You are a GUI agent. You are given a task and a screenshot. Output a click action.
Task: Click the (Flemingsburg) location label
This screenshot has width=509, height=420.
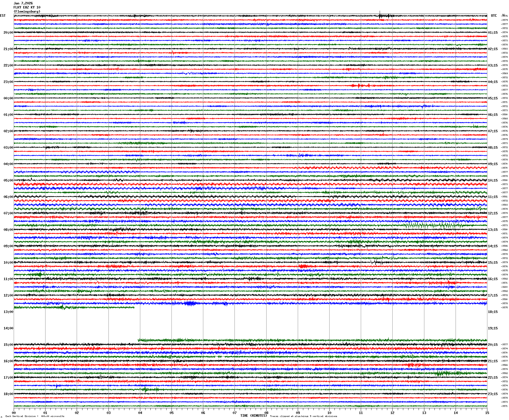click(27, 11)
